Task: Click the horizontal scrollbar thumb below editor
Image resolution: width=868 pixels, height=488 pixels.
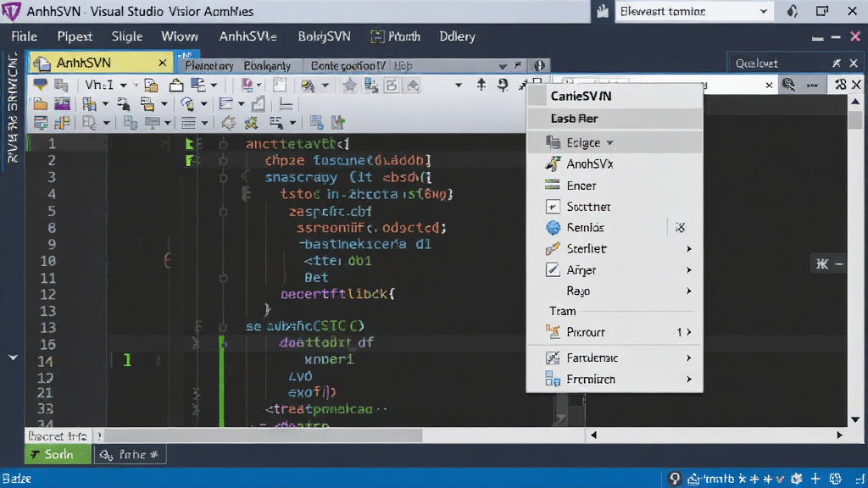Action: click(263, 435)
